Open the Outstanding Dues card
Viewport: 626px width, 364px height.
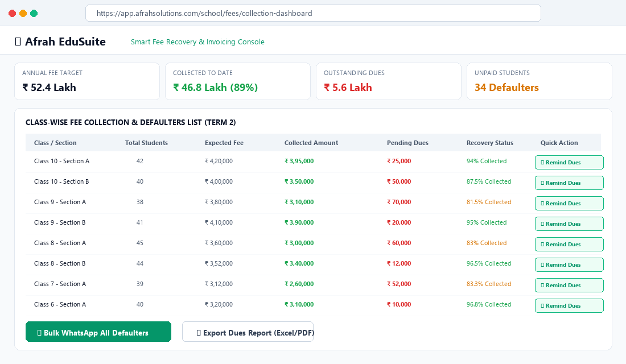pyautogui.click(x=389, y=81)
